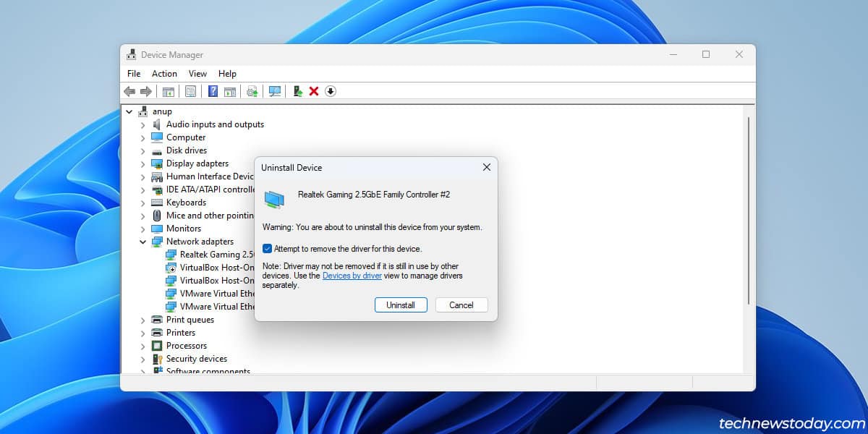Click the Forward navigation arrow
The image size is (868, 434).
tap(147, 91)
